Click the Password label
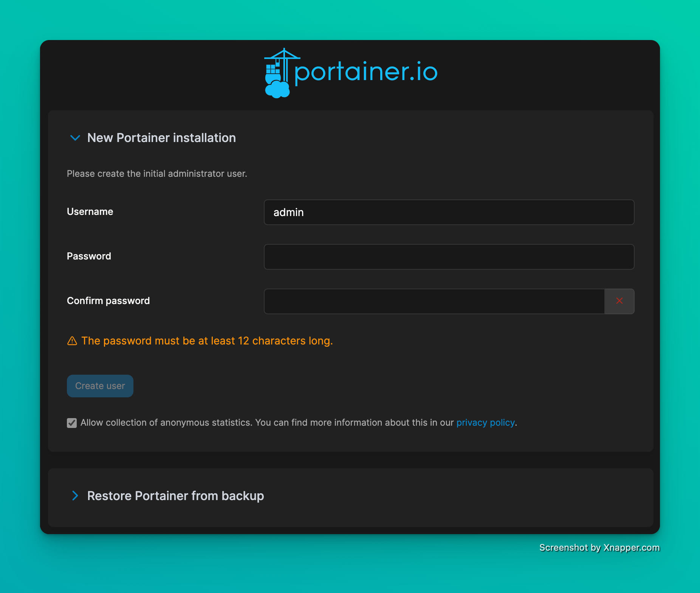 pos(89,256)
